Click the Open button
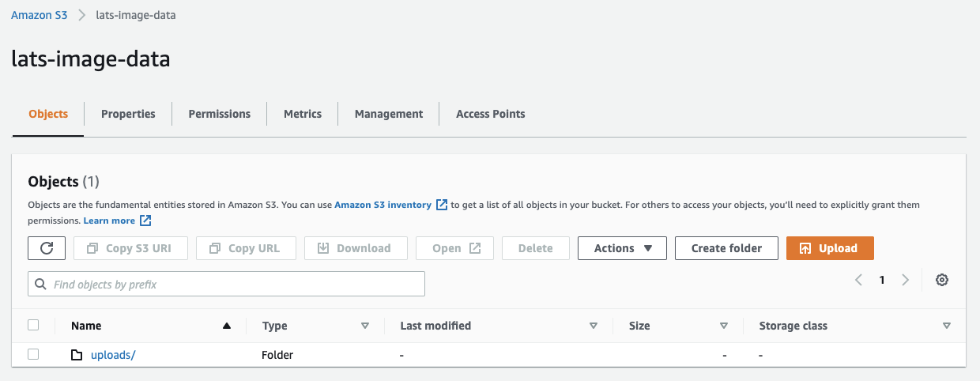980x381 pixels. (454, 248)
